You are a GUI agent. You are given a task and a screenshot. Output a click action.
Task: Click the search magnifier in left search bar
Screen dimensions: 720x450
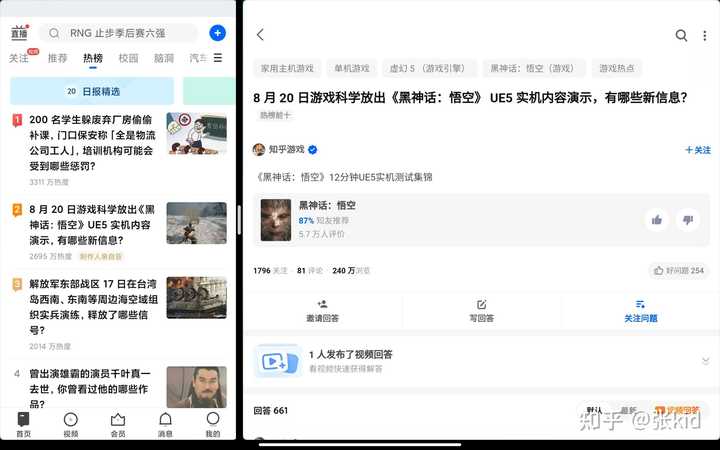[x=54, y=33]
